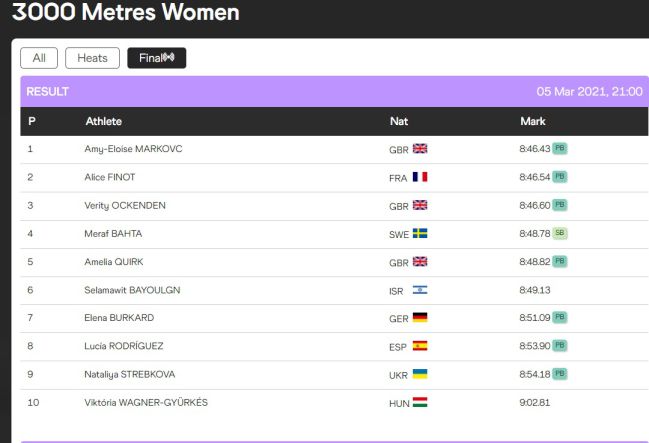This screenshot has height=443, width=649.
Task: Open athlete profile for Amy-Eloise MARKOVC
Action: [133, 149]
